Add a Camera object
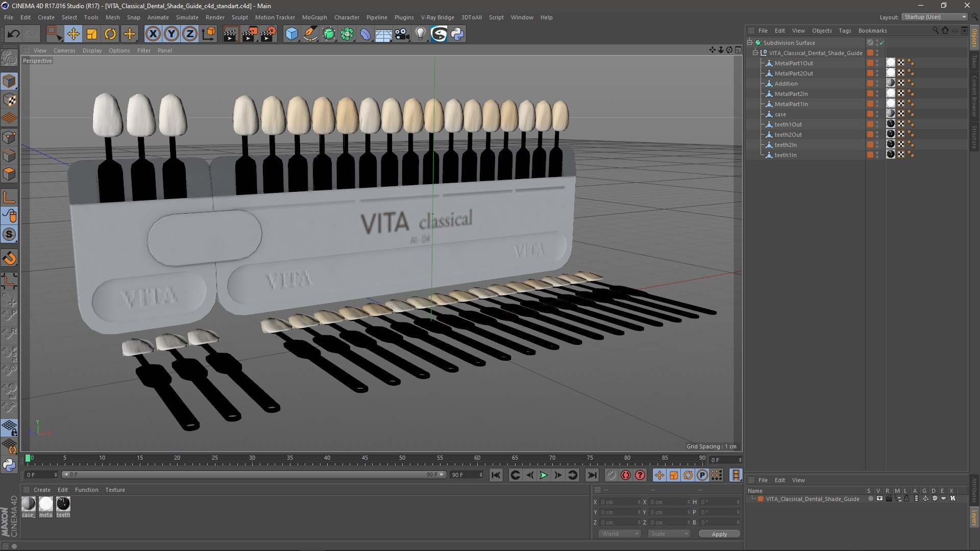Image resolution: width=980 pixels, height=551 pixels. point(402,34)
